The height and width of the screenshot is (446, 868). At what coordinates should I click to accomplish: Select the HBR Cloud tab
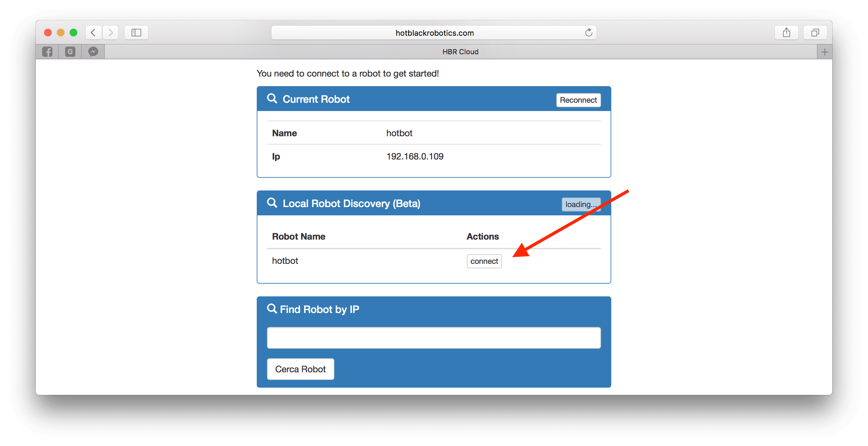tap(460, 52)
